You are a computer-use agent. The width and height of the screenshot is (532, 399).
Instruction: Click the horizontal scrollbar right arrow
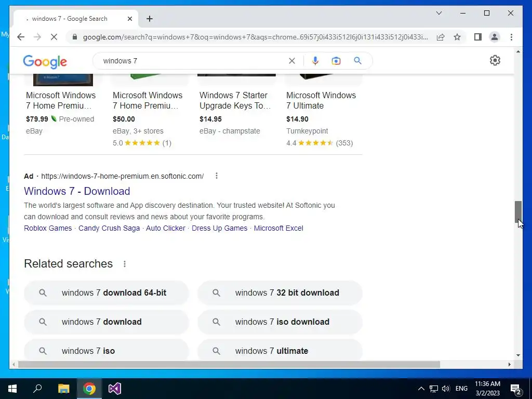click(510, 365)
